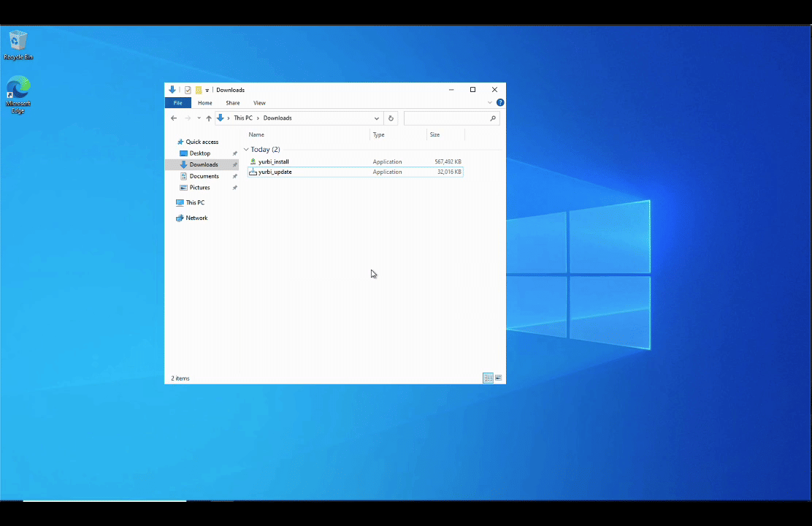Click the search Downloads input box
Image resolution: width=812 pixels, height=526 pixels.
445,118
